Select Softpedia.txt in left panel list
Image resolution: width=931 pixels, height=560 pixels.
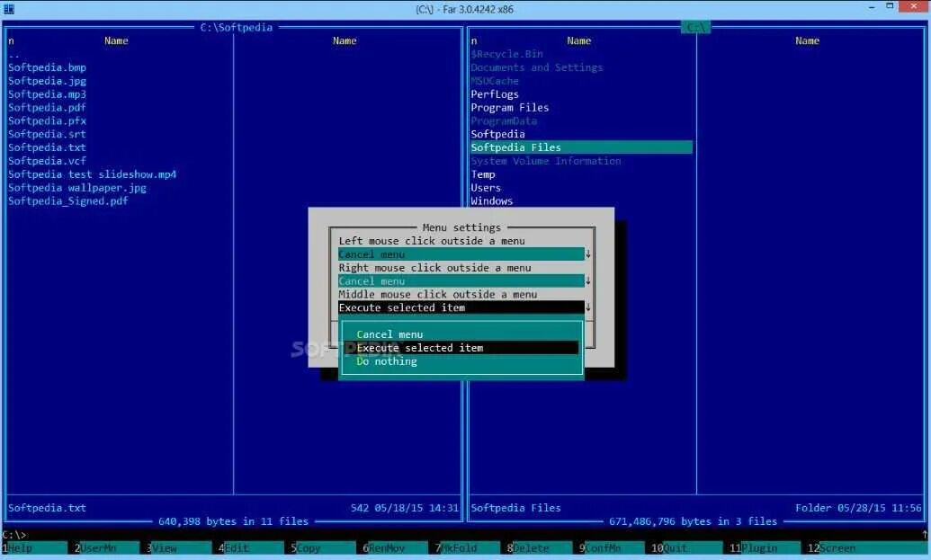tap(47, 147)
